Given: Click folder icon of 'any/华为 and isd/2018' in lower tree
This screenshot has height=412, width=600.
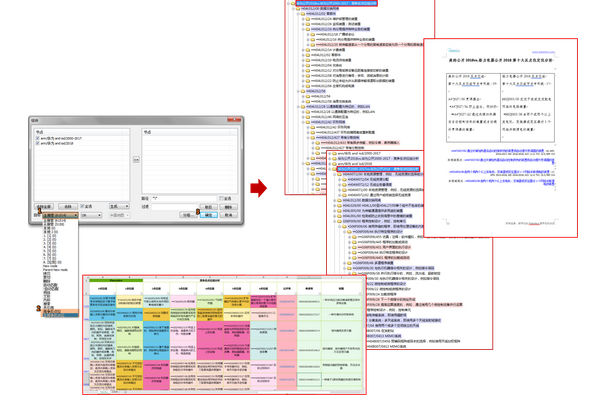Looking at the screenshot, I should click(x=334, y=164).
